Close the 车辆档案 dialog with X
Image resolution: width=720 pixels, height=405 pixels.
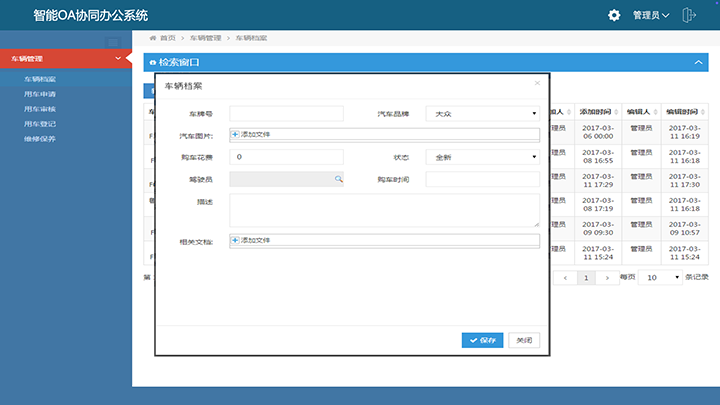537,83
